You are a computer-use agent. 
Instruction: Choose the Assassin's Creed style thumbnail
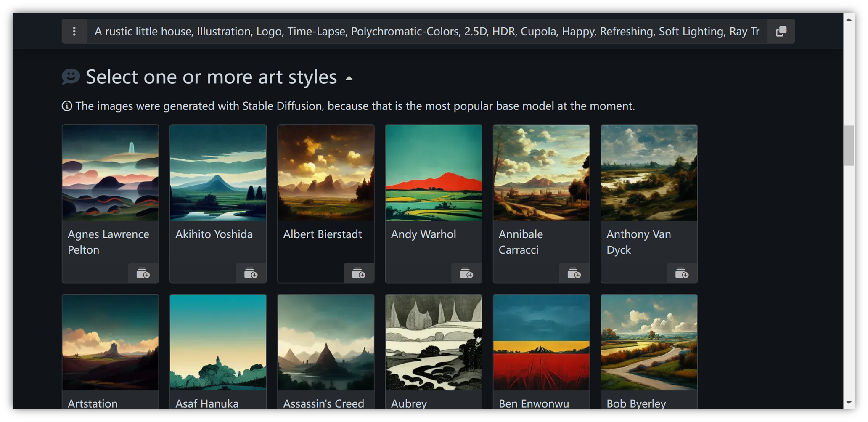[325, 342]
